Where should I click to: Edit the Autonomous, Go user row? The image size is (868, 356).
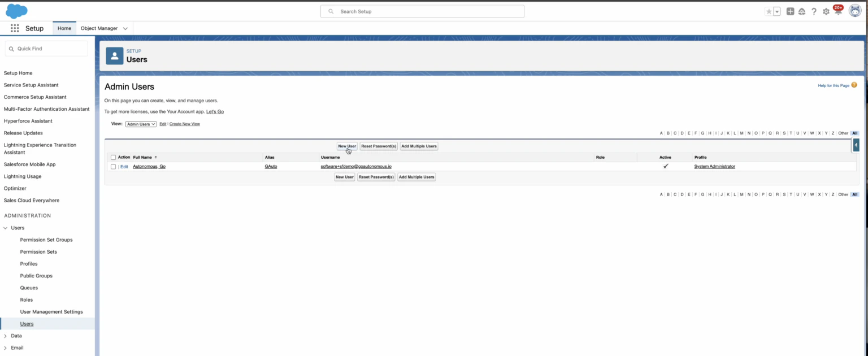point(124,167)
